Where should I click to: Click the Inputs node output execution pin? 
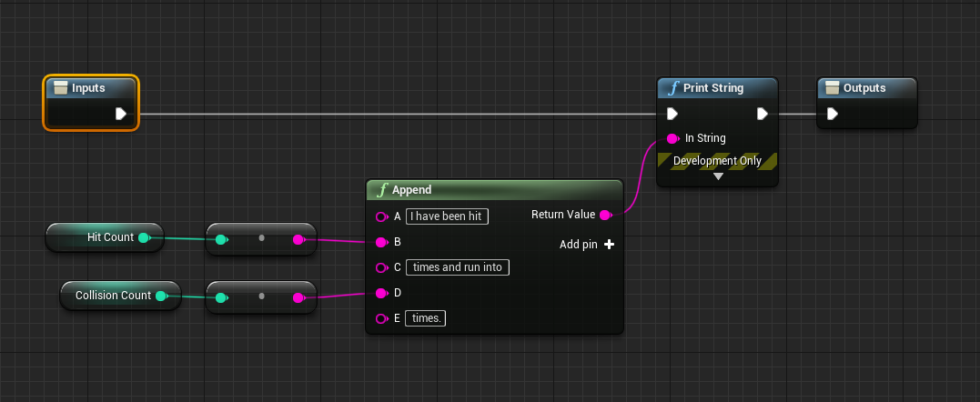[120, 114]
